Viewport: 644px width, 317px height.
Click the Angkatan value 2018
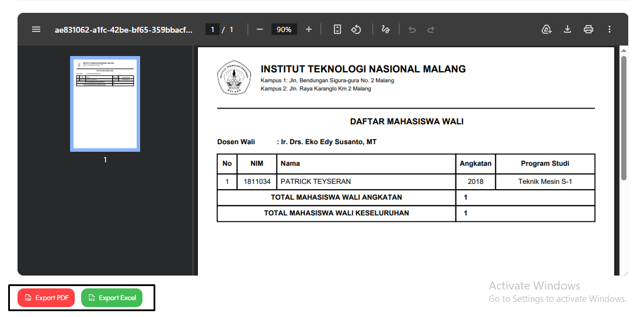tap(476, 182)
